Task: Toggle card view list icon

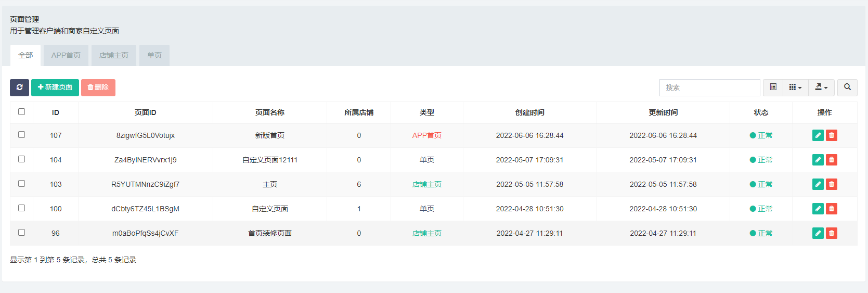Action: pos(773,87)
